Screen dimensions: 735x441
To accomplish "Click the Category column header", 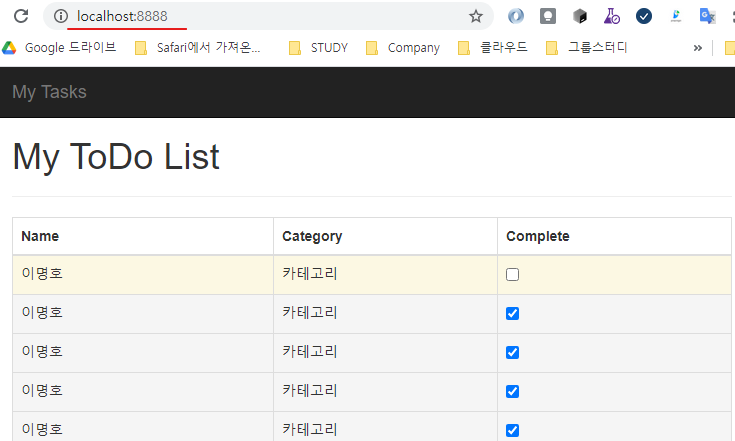I will pyautogui.click(x=312, y=236).
